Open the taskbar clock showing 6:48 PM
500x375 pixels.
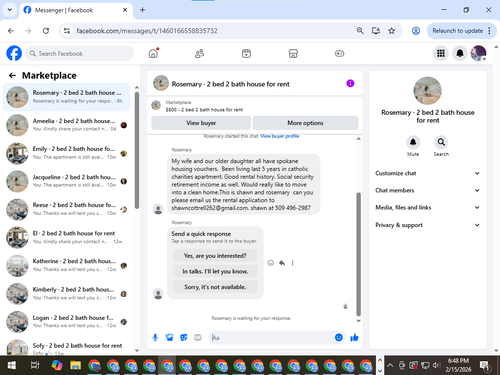458,365
